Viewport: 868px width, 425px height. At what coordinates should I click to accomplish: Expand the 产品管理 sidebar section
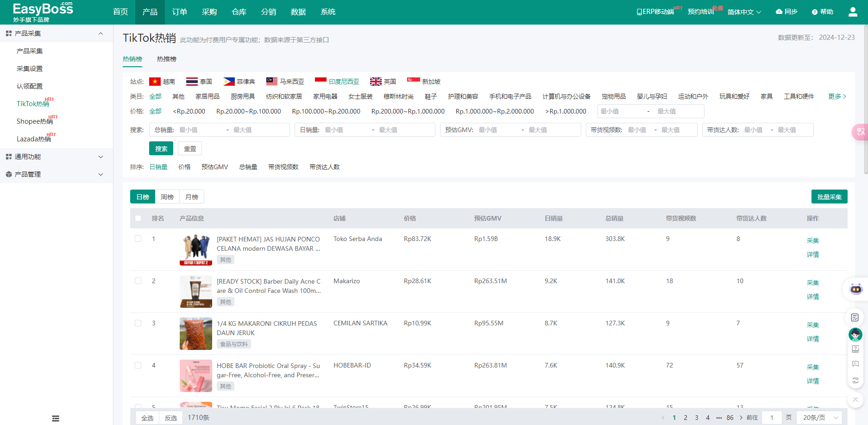(57, 174)
